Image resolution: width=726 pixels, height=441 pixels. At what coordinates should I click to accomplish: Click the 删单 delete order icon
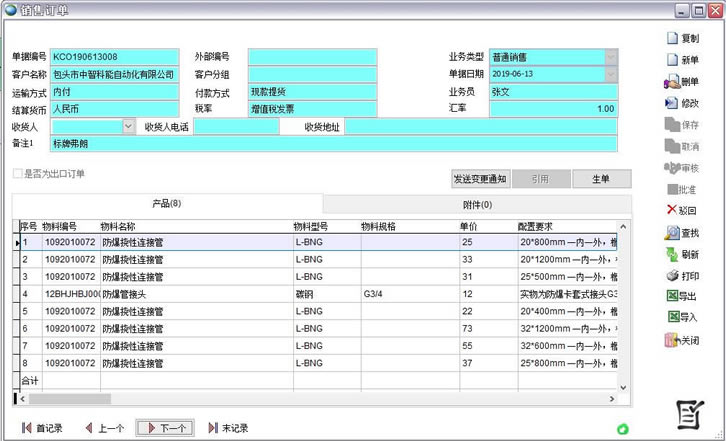(672, 82)
